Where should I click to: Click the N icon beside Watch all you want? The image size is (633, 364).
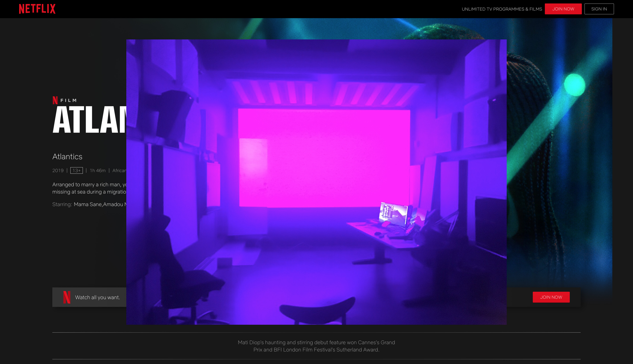[67, 297]
